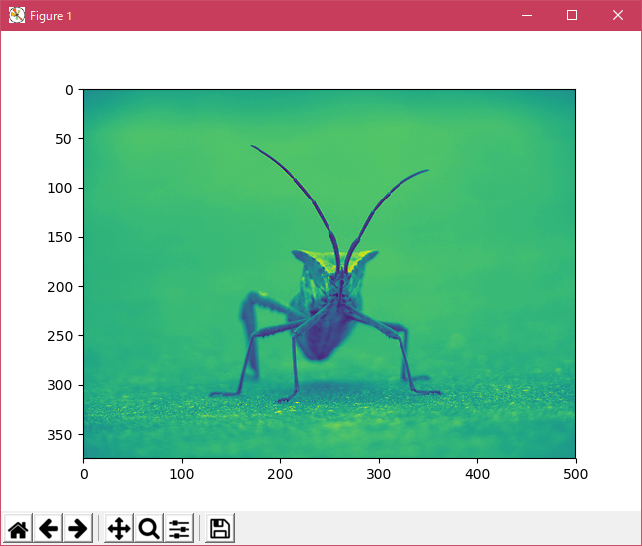Click the matplotlib icon in title bar
Screen dimensions: 642x546
pos(17,16)
